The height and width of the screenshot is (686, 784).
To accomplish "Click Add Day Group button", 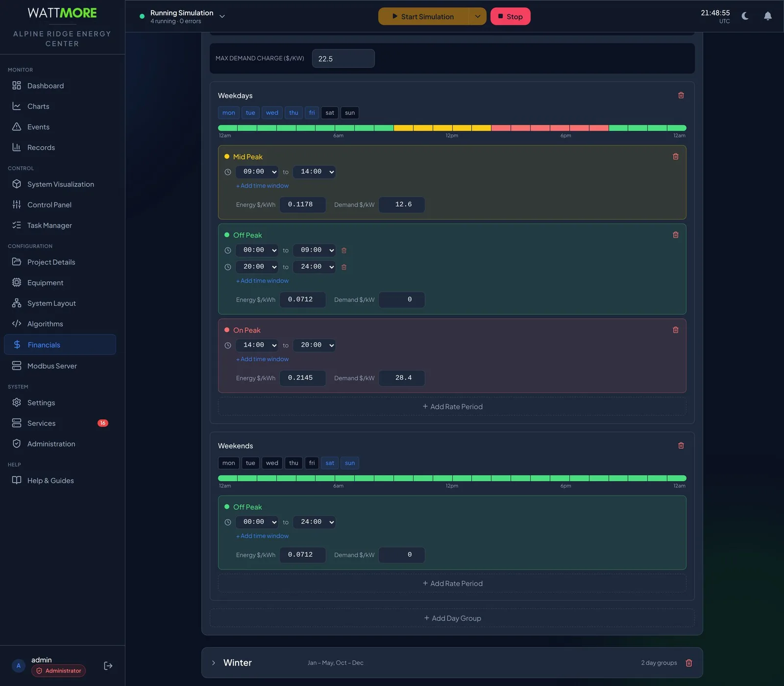I will click(452, 618).
